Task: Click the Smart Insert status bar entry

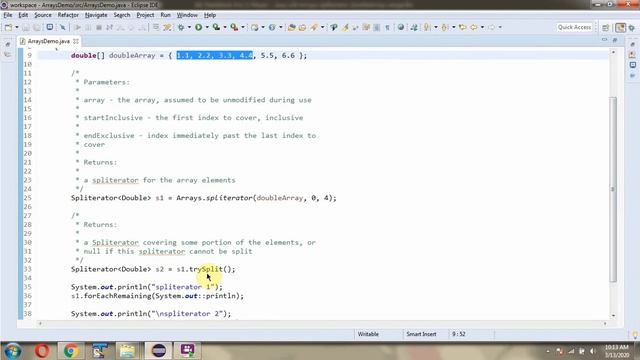Action: coord(421,334)
